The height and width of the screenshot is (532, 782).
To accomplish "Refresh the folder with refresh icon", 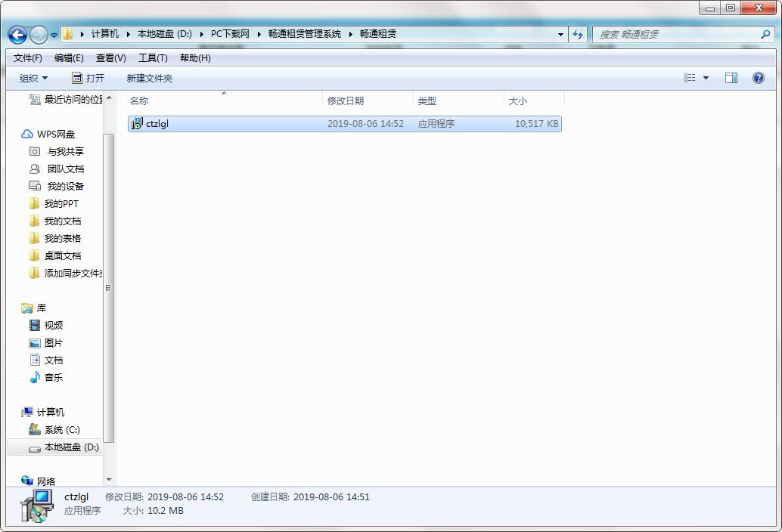I will coord(577,34).
